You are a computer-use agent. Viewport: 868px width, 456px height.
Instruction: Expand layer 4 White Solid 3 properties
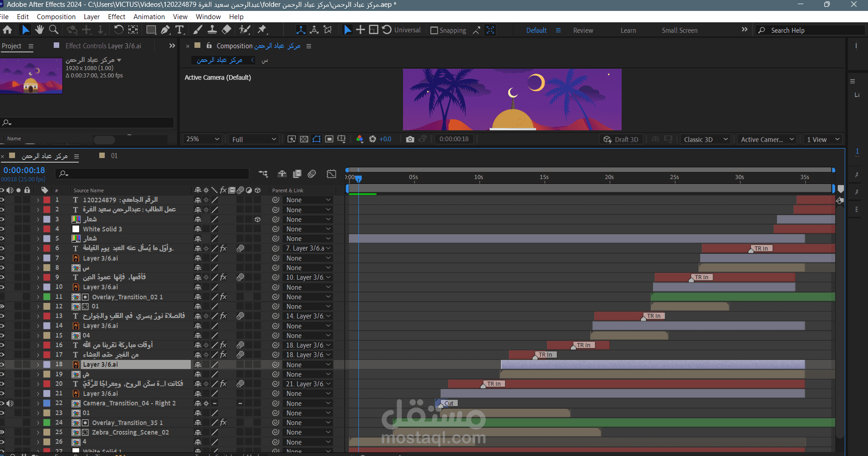coord(38,229)
